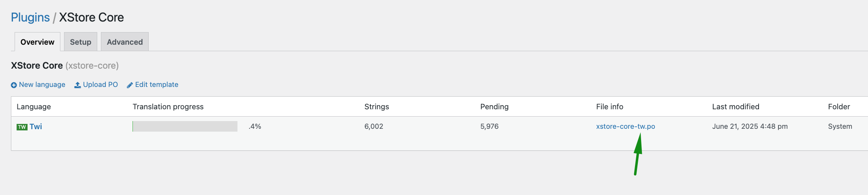Click the Twi translation progress bar
This screenshot has width=868, height=195.
tap(185, 126)
